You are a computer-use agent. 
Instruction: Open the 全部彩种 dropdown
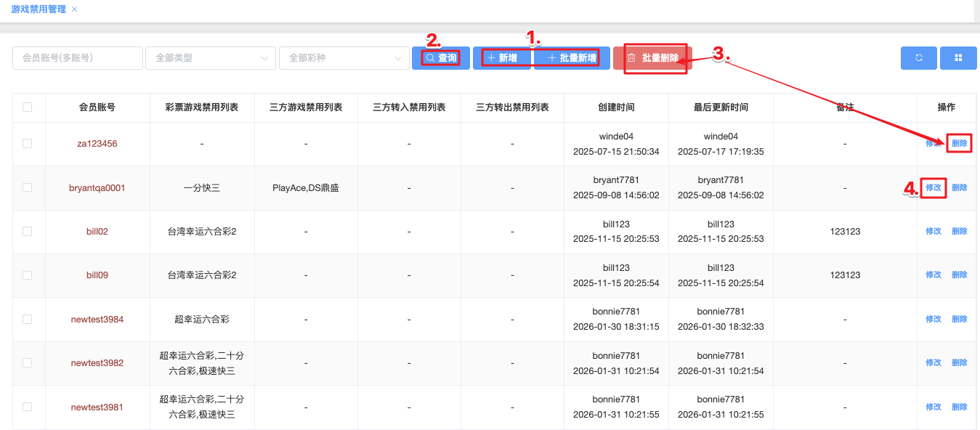point(344,58)
